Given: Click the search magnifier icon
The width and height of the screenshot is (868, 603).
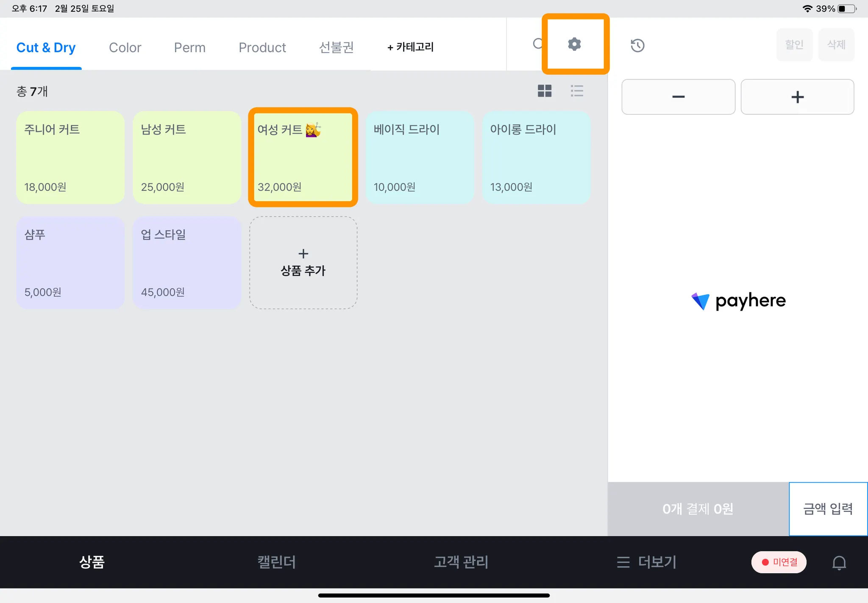Looking at the screenshot, I should tap(537, 44).
